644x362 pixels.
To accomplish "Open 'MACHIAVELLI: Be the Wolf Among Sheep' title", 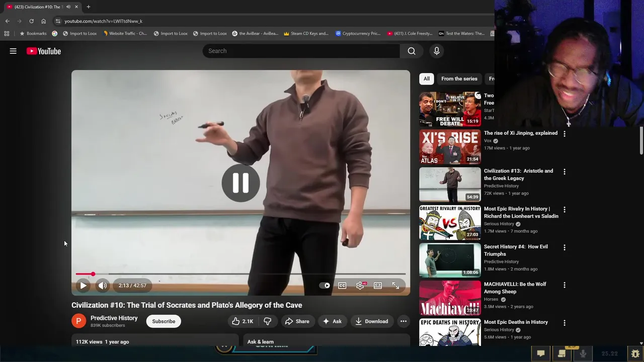I will (x=515, y=288).
